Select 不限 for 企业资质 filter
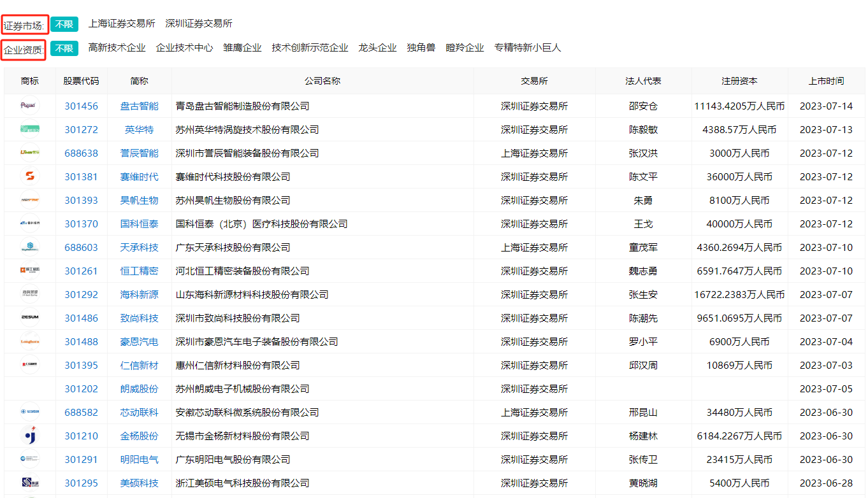 coord(64,48)
